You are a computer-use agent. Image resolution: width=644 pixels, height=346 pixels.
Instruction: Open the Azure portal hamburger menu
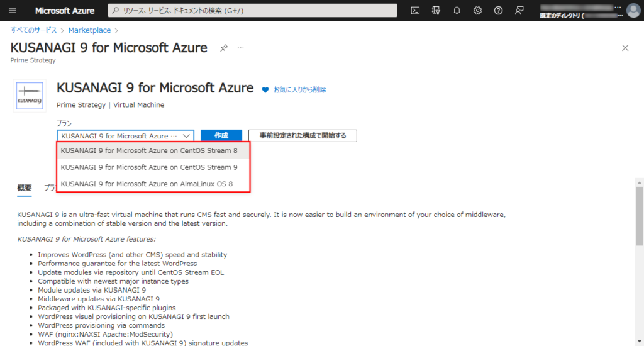pos(13,10)
